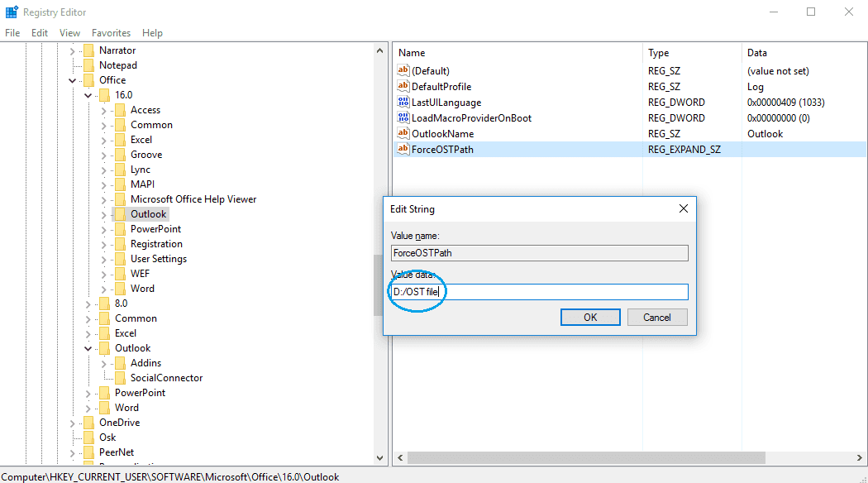Click the tree scrollbar up arrow
868x483 pixels.
[x=379, y=50]
